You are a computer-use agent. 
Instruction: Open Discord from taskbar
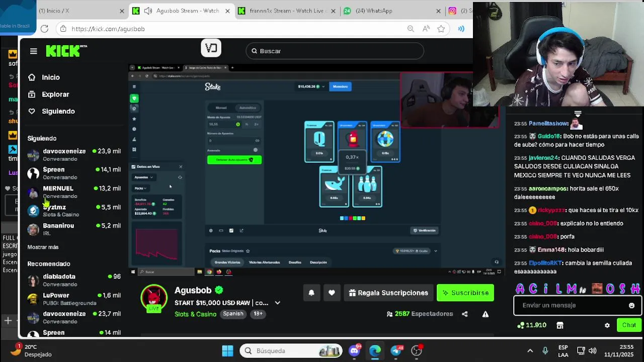tap(355, 350)
